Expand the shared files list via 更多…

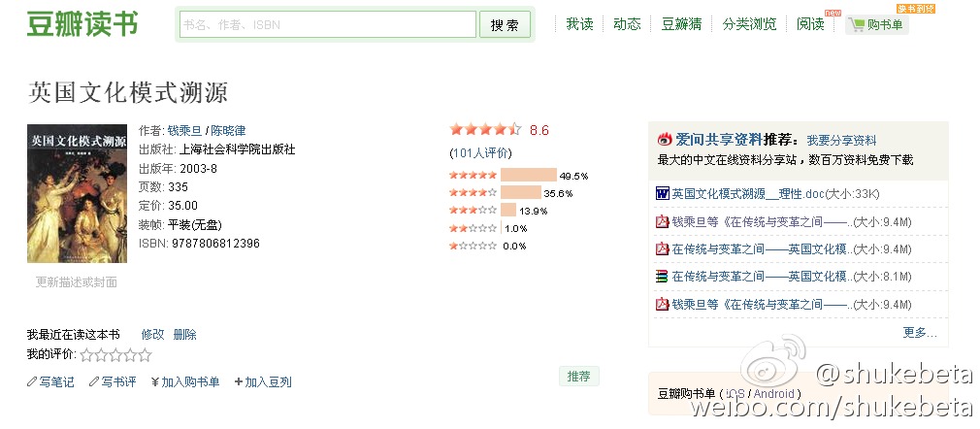(x=919, y=332)
